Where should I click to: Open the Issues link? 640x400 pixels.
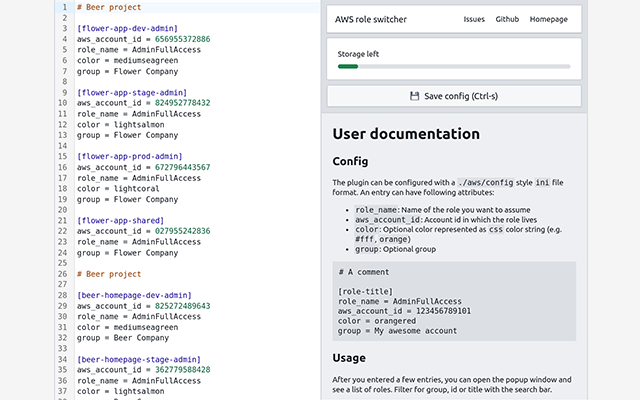[x=474, y=19]
